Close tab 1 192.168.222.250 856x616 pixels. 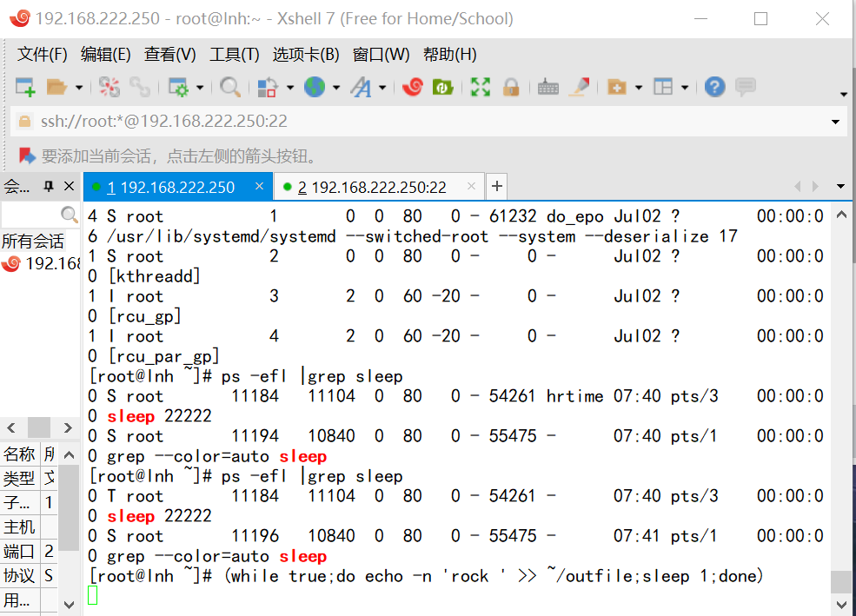click(x=259, y=186)
